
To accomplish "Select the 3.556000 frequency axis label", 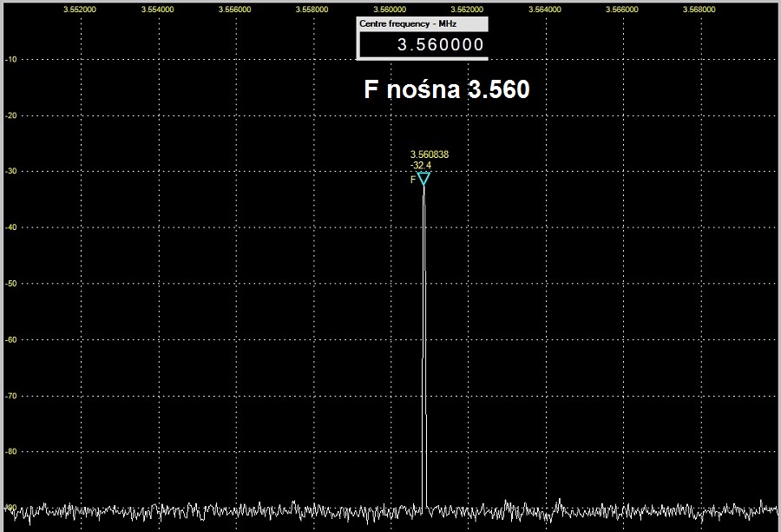I will click(235, 10).
